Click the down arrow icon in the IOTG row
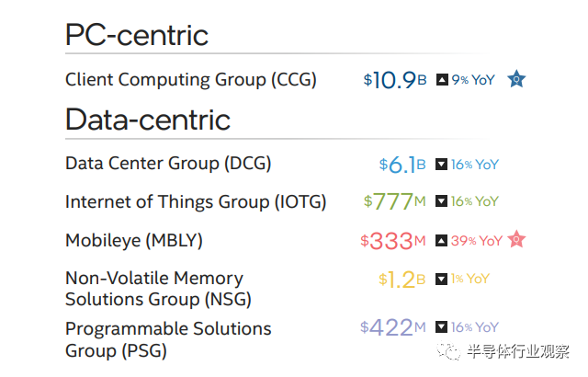Image resolution: width=588 pixels, height=377 pixels. coord(441,201)
